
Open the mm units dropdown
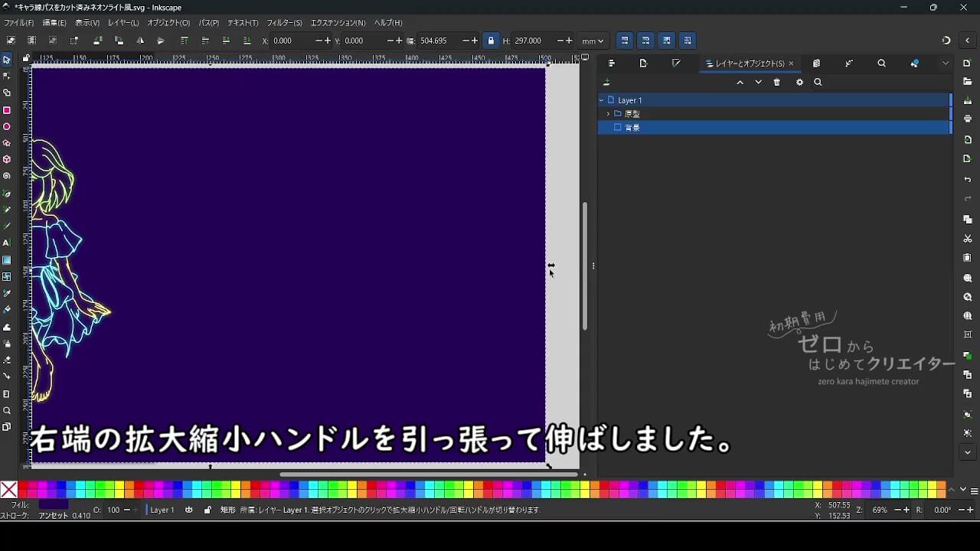[x=592, y=41]
